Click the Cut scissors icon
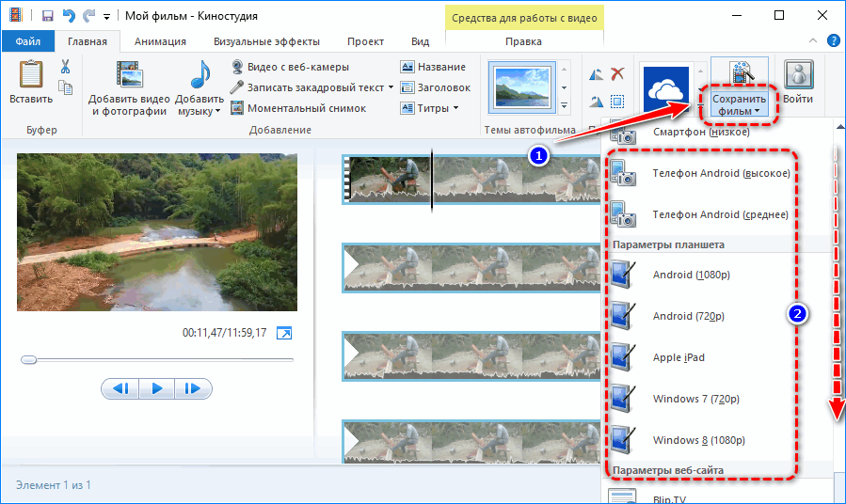Image resolution: width=846 pixels, height=504 pixels. [x=65, y=67]
